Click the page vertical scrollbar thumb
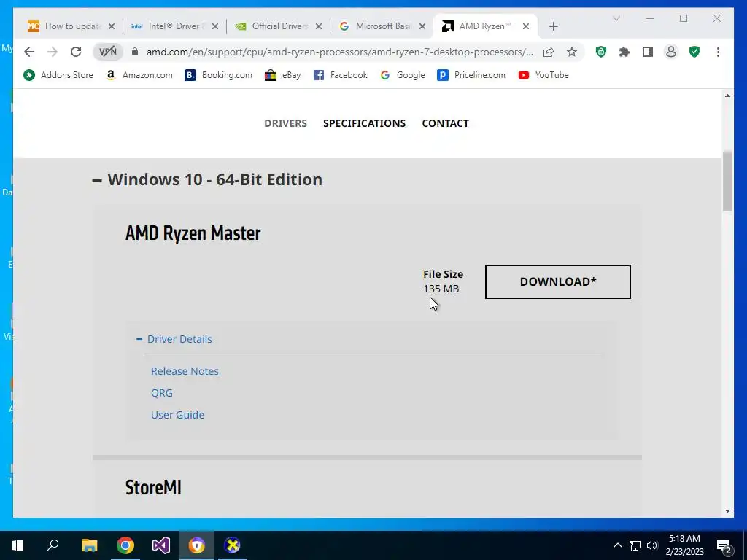Image resolution: width=747 pixels, height=560 pixels. 727,181
